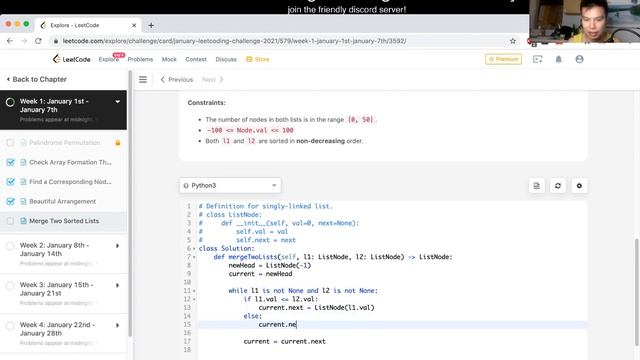Click the site lock icon in address bar
The width and height of the screenshot is (640, 360).
click(56, 41)
